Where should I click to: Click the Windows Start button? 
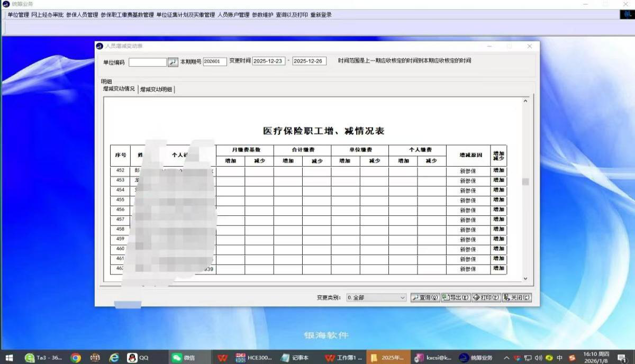pos(9,357)
